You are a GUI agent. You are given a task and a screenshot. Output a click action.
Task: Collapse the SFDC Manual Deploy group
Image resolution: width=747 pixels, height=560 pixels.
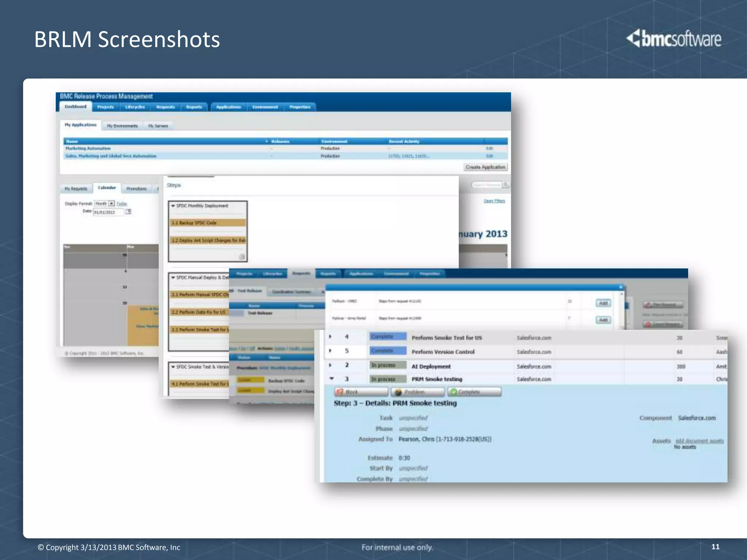tap(173, 278)
